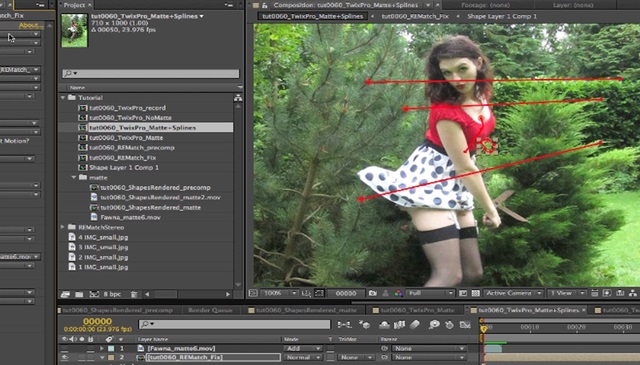Click the Brainstorm icon in timeline
640x365 pixels.
tap(434, 325)
